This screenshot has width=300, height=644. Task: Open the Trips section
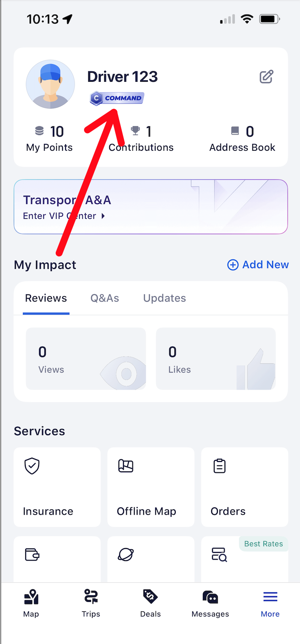[x=90, y=596]
